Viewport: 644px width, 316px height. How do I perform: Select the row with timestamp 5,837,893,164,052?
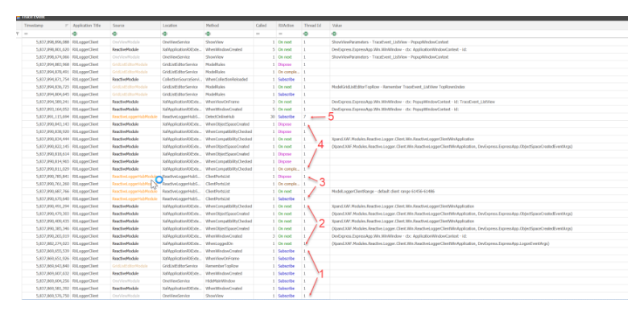324,109
